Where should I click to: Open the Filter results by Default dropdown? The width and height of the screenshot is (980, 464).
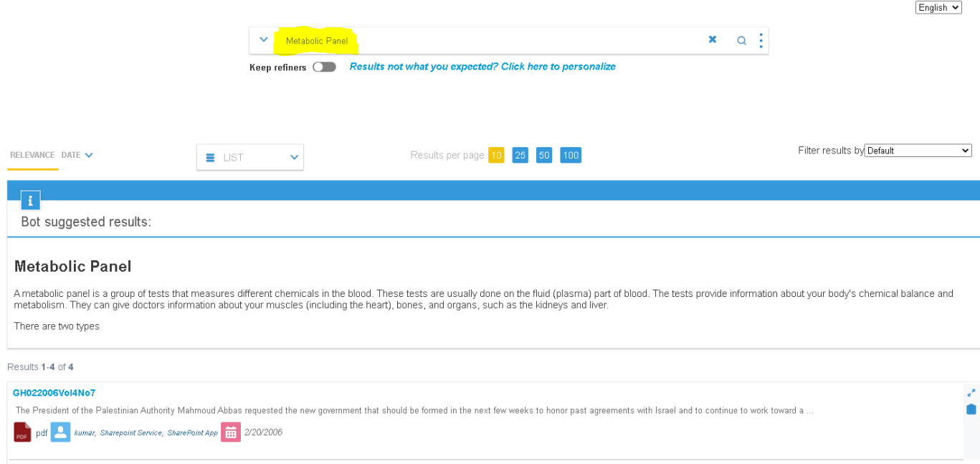(918, 151)
